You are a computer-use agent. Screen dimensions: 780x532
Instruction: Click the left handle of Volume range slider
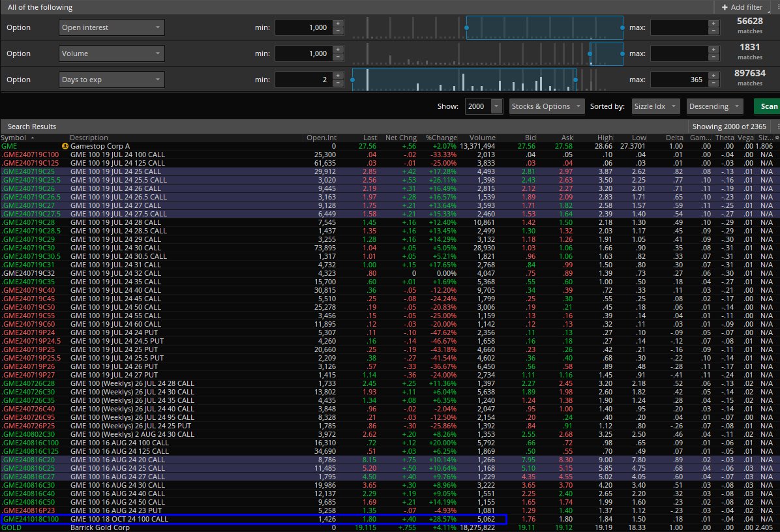590,53
